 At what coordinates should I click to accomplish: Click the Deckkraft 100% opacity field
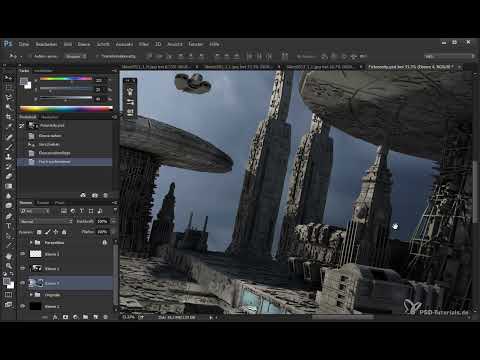[103, 221]
